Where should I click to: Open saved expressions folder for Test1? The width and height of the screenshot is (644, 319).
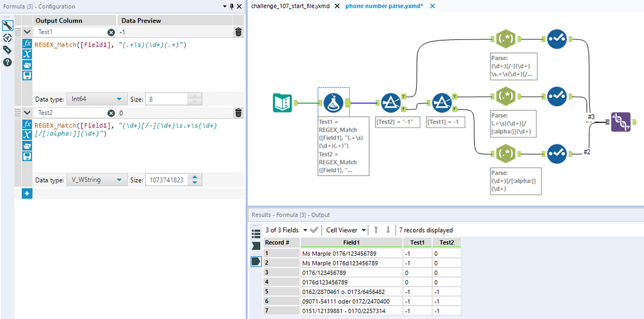(27, 65)
